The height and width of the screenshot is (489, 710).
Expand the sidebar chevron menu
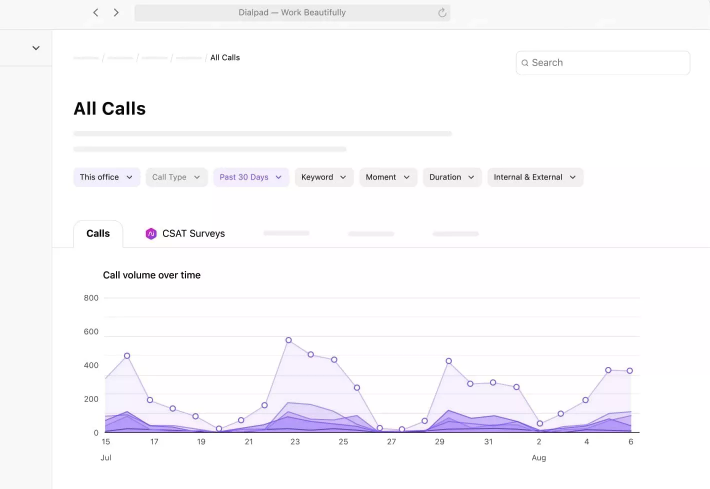click(36, 48)
